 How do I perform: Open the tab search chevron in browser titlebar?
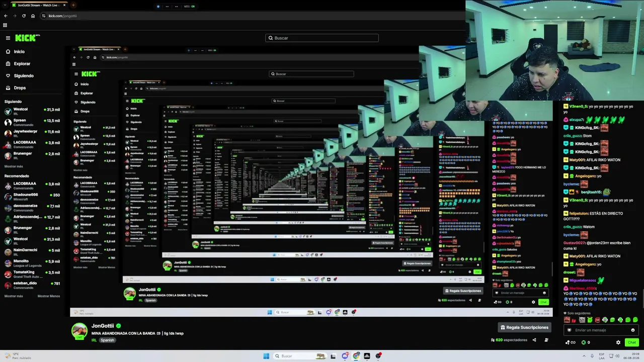[6, 5]
